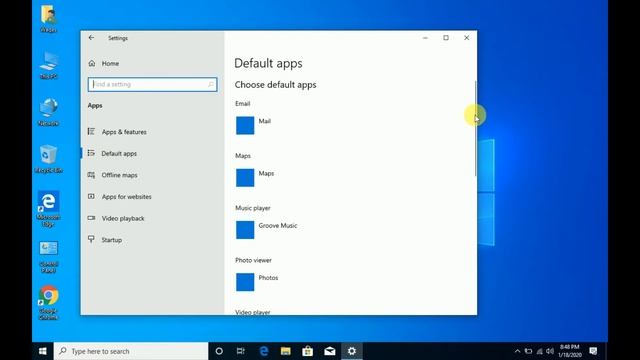Select the Microsoft Edge desktop shortcut
640x360 pixels.
[x=49, y=209]
